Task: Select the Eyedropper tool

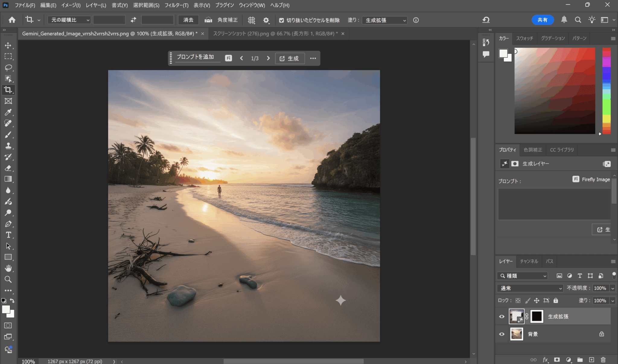Action: click(x=8, y=112)
